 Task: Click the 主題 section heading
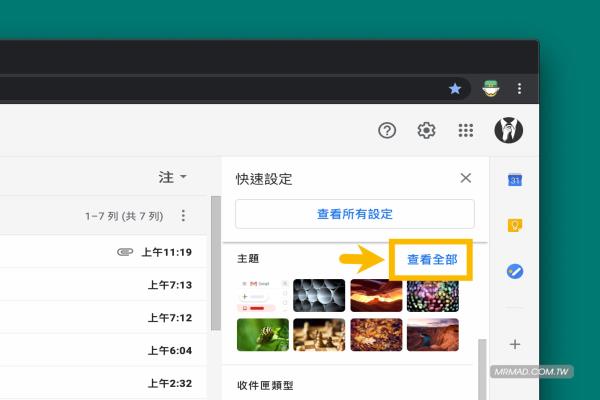pos(248,259)
